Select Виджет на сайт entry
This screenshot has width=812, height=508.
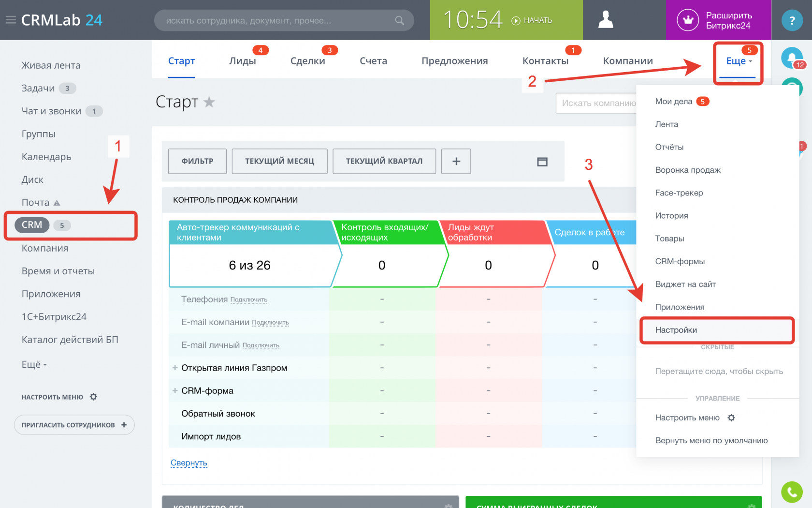pos(685,284)
